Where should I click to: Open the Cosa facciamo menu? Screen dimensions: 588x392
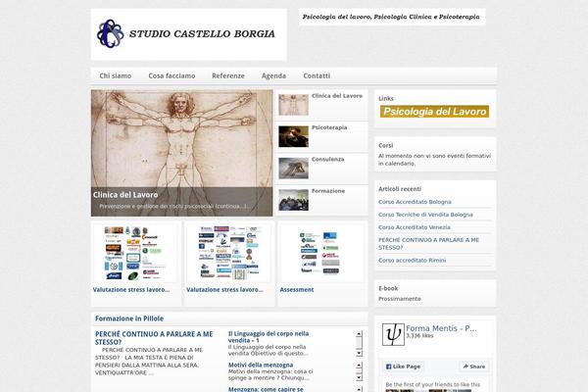(171, 75)
